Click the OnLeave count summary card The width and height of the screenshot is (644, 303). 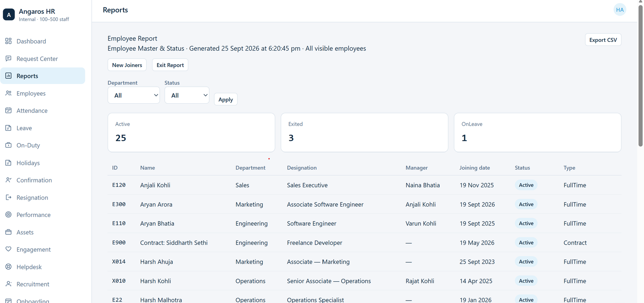tap(537, 132)
